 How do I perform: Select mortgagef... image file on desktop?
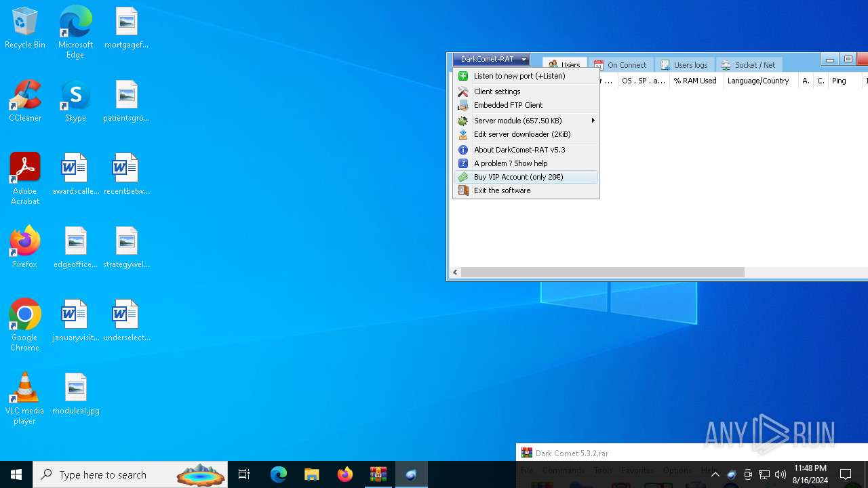coord(126,28)
